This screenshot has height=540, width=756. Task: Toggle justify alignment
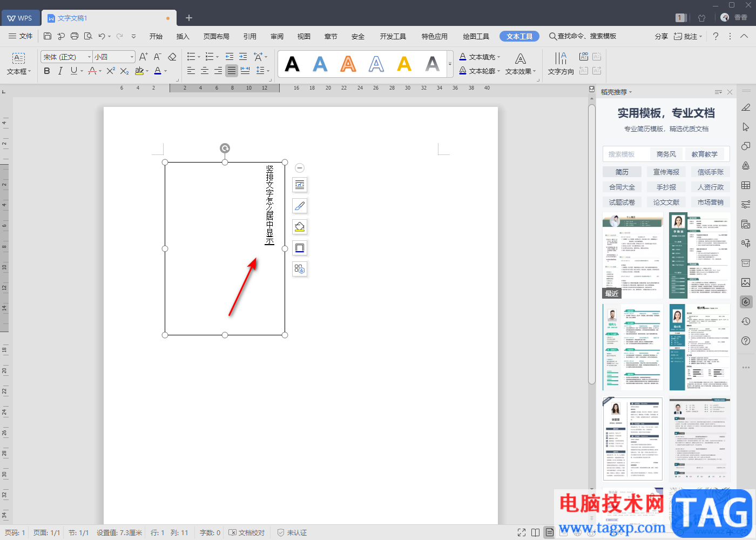[232, 71]
